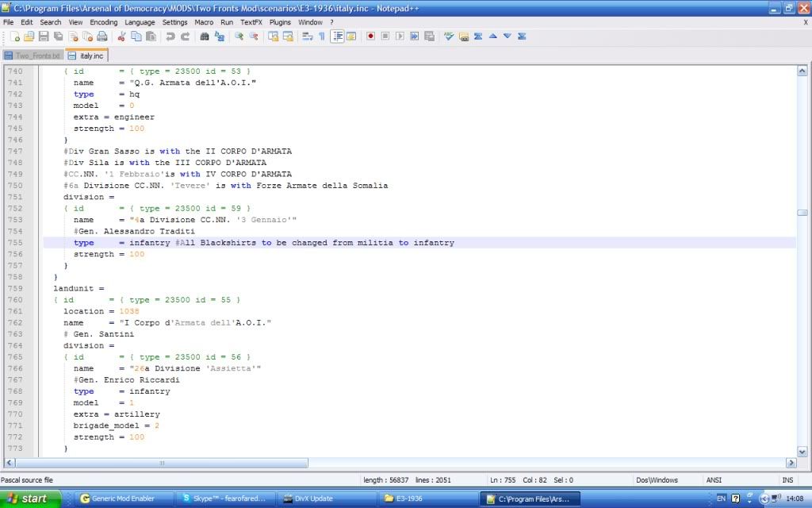Viewport: 812px width, 508px height.
Task: Select the italy.inc document tab
Action: (x=86, y=56)
